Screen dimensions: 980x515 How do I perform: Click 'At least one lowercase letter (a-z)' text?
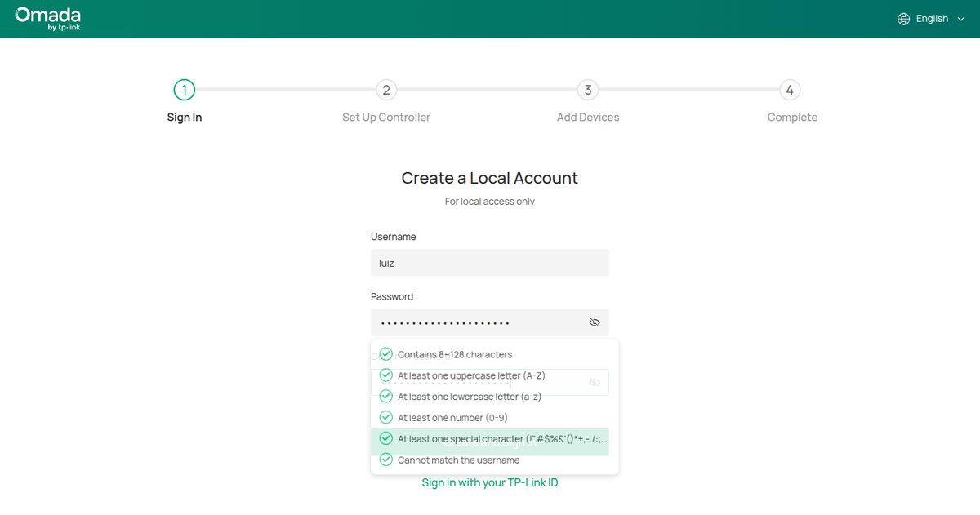[470, 397]
